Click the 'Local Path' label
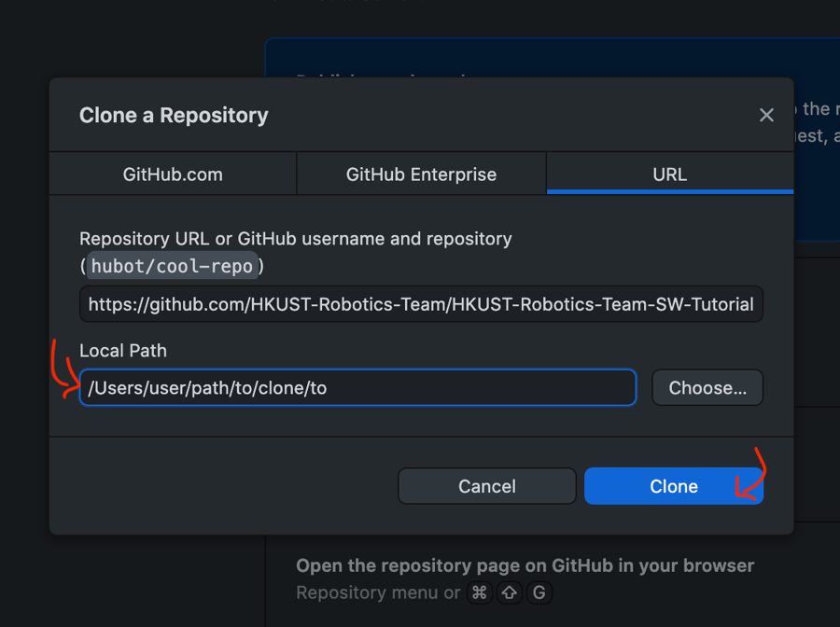The width and height of the screenshot is (840, 627). point(123,351)
